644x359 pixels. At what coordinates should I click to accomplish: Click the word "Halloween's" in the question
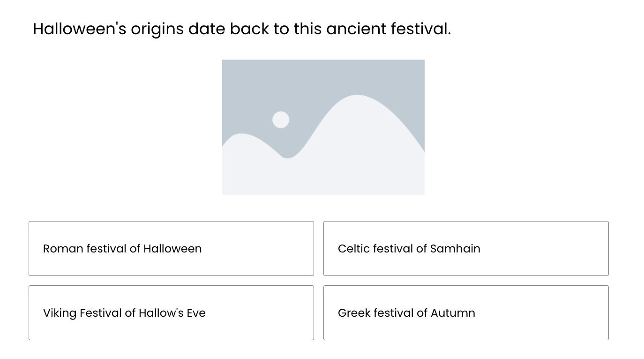[80, 29]
